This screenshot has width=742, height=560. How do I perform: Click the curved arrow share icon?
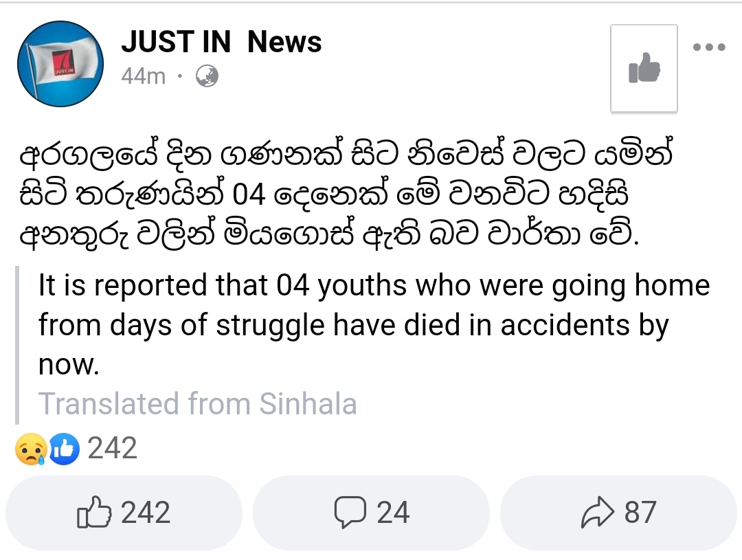[x=598, y=512]
